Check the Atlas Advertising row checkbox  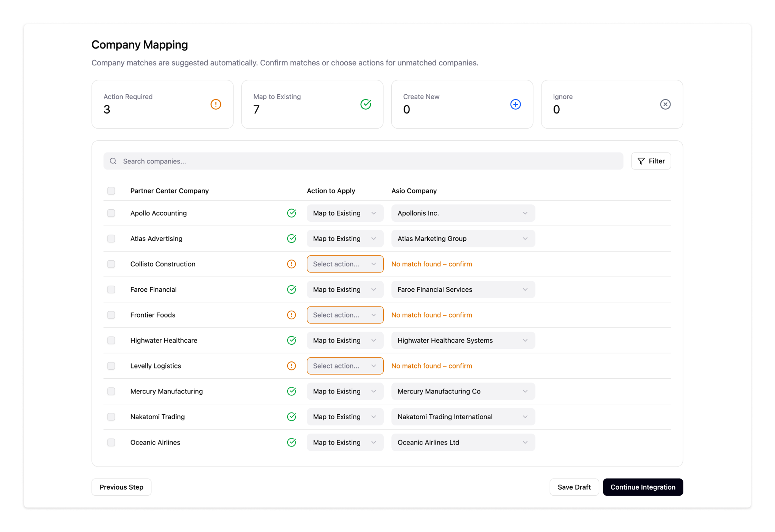coord(111,238)
